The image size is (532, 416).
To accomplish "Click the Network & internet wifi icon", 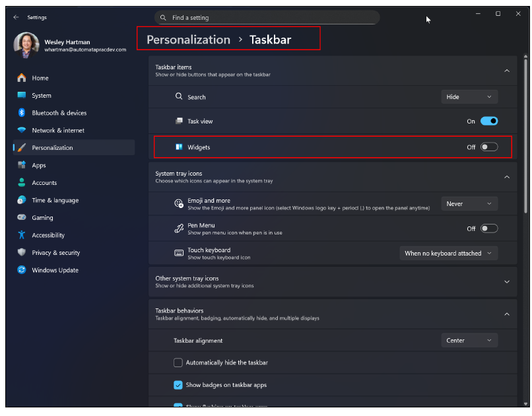I will pyautogui.click(x=22, y=130).
